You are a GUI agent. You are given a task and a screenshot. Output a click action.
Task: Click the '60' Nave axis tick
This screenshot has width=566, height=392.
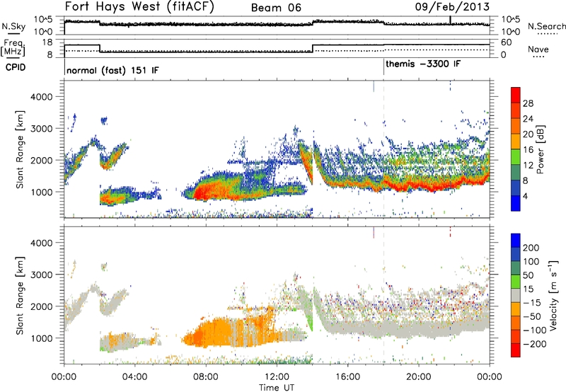(507, 42)
